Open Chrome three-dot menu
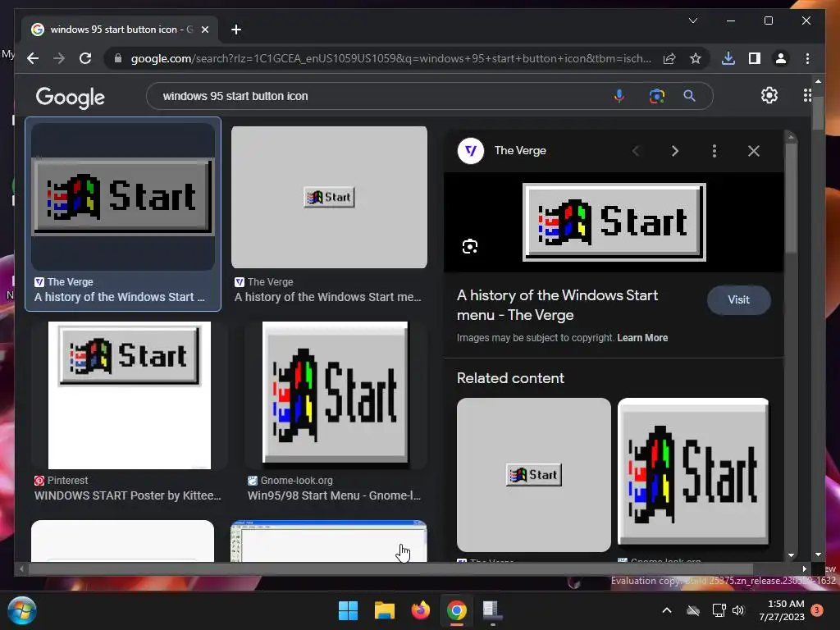Image resolution: width=840 pixels, height=630 pixels. click(807, 58)
